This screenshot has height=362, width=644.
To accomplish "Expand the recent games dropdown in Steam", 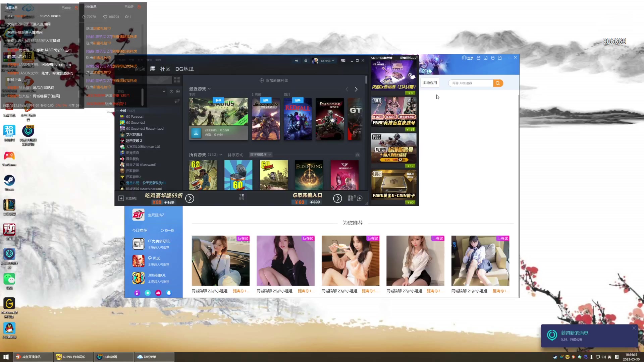I will pyautogui.click(x=209, y=89).
